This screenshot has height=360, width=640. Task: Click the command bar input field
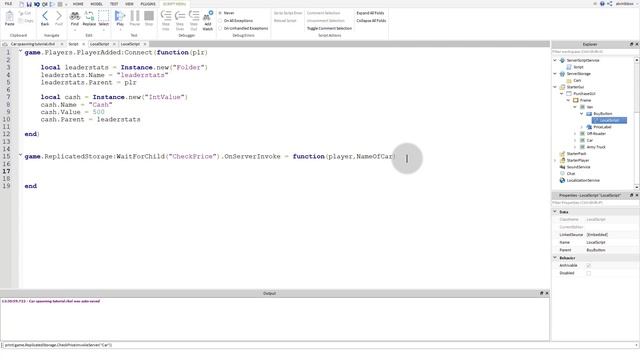[318, 345]
